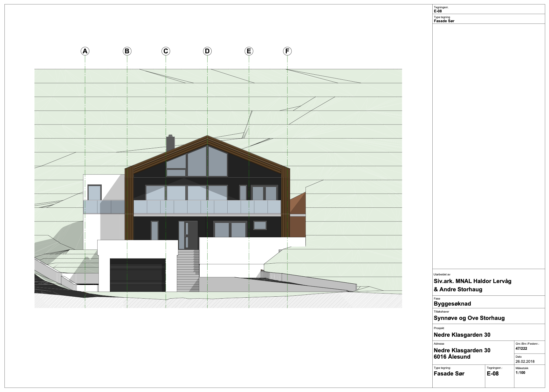The image size is (549, 392).
Task: Select the Gnr./Bnr. value 47/222
Action: click(x=521, y=348)
